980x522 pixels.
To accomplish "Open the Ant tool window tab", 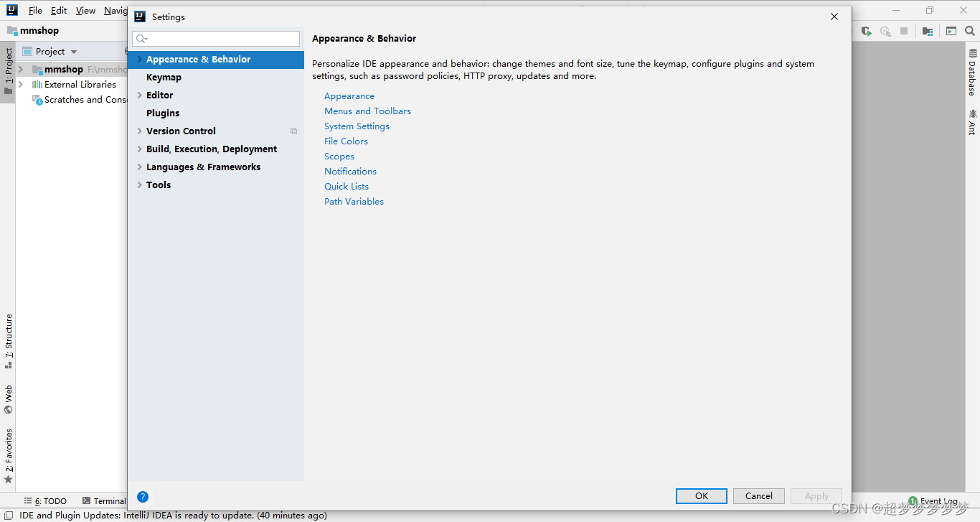I will pos(973,122).
